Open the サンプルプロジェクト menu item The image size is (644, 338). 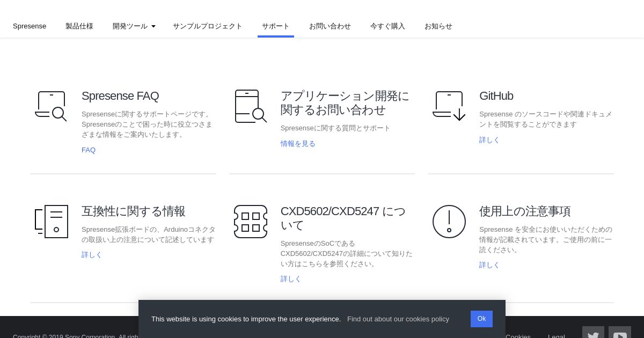pos(208,26)
